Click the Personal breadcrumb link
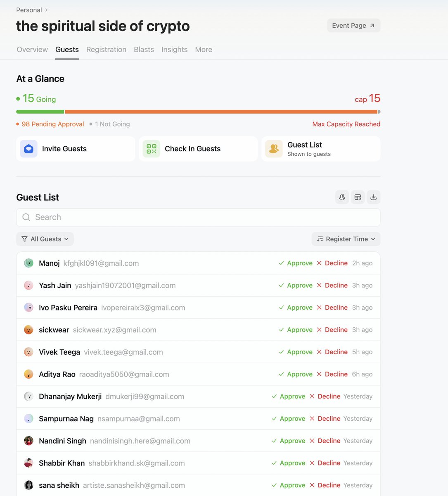Image resolution: width=448 pixels, height=496 pixels. click(x=29, y=10)
